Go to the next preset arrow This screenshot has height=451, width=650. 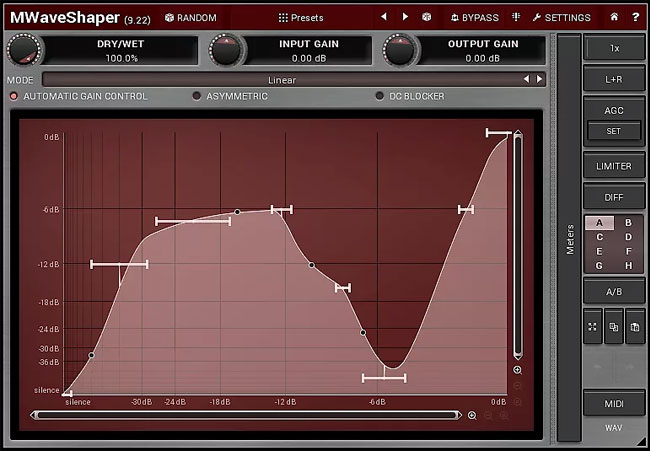tap(405, 17)
